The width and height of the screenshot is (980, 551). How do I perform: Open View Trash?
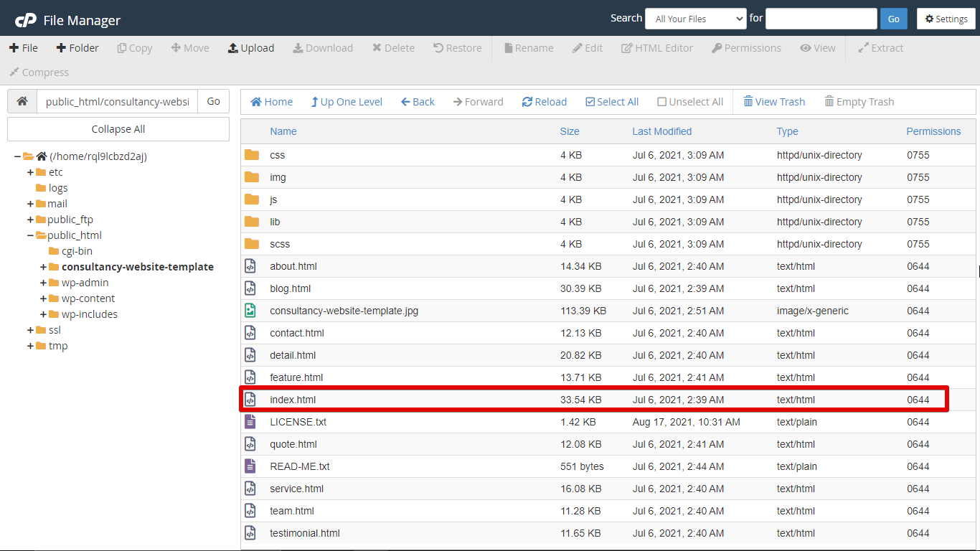773,102
